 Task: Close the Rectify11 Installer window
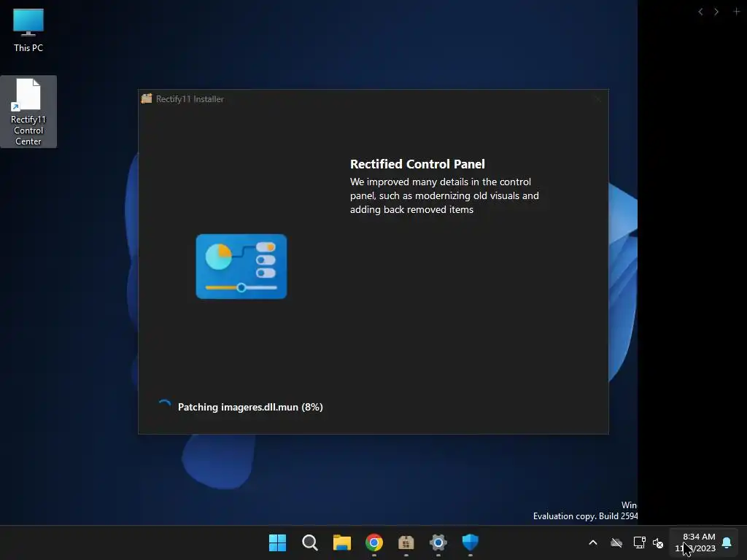[x=598, y=99]
